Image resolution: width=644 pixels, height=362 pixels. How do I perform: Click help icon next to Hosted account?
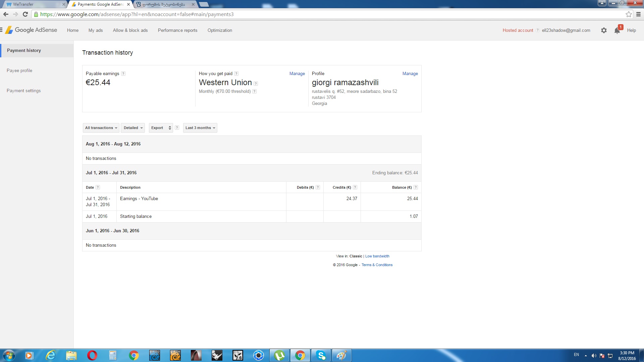pyautogui.click(x=537, y=30)
